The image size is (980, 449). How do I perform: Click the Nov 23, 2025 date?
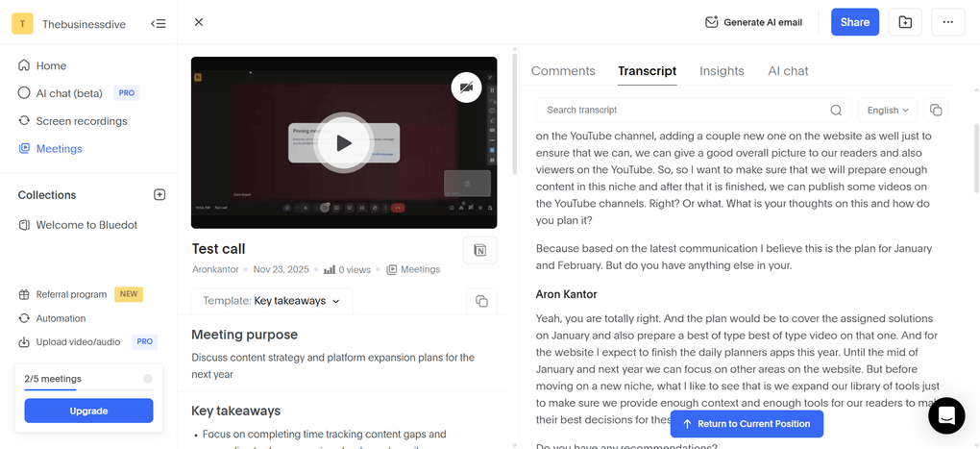tap(282, 269)
